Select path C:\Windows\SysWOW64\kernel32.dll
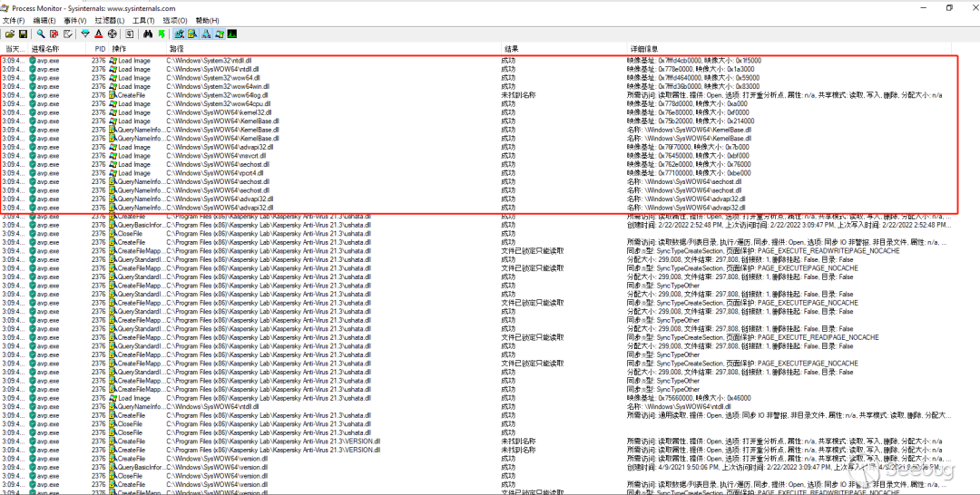 (x=218, y=112)
